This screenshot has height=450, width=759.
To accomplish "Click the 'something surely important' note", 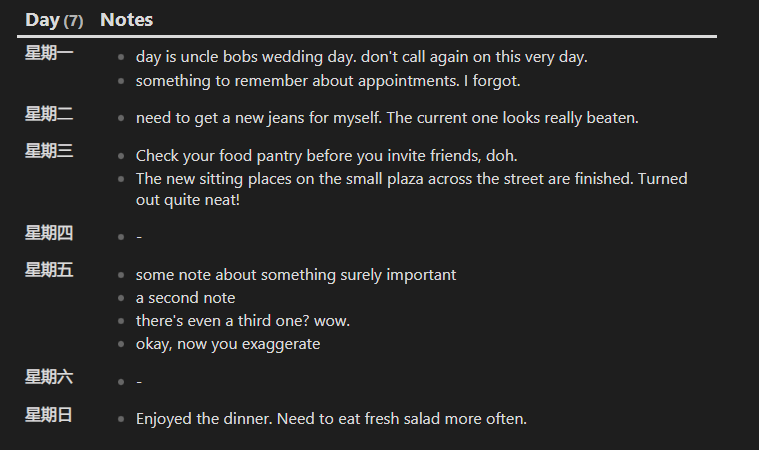I will point(296,275).
